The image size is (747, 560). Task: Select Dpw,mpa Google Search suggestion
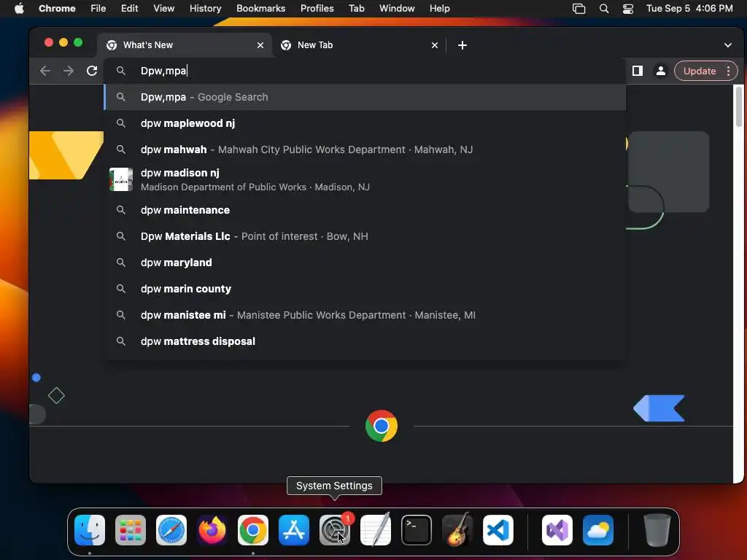[365, 97]
